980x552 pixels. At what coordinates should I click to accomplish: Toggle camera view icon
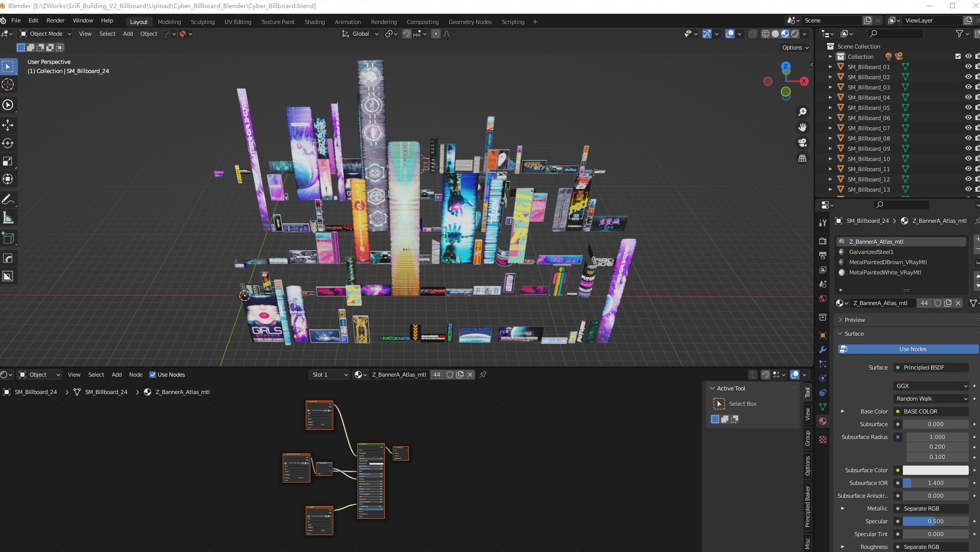pos(802,143)
